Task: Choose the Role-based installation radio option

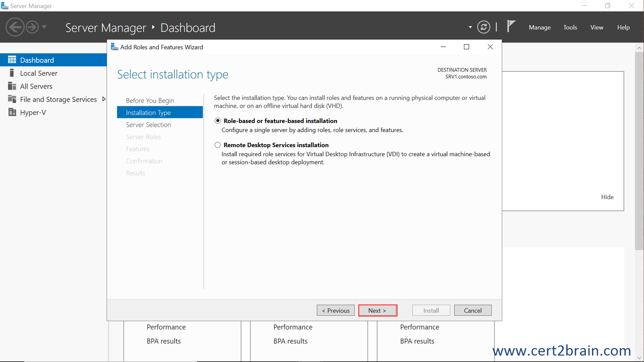Action: 217,121
